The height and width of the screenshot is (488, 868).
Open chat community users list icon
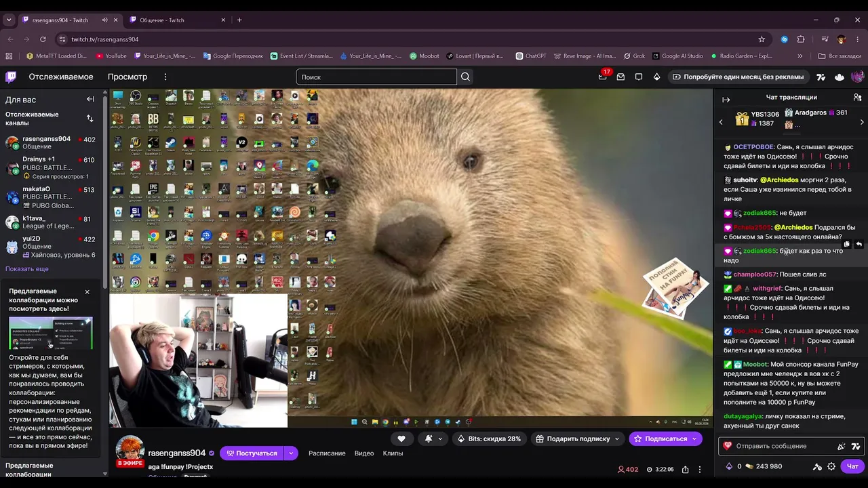[857, 98]
